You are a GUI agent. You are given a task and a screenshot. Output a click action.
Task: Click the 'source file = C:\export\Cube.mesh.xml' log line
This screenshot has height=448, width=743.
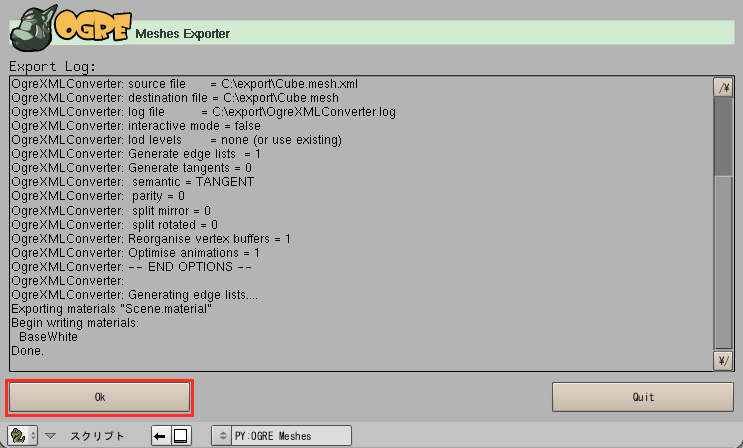184,84
